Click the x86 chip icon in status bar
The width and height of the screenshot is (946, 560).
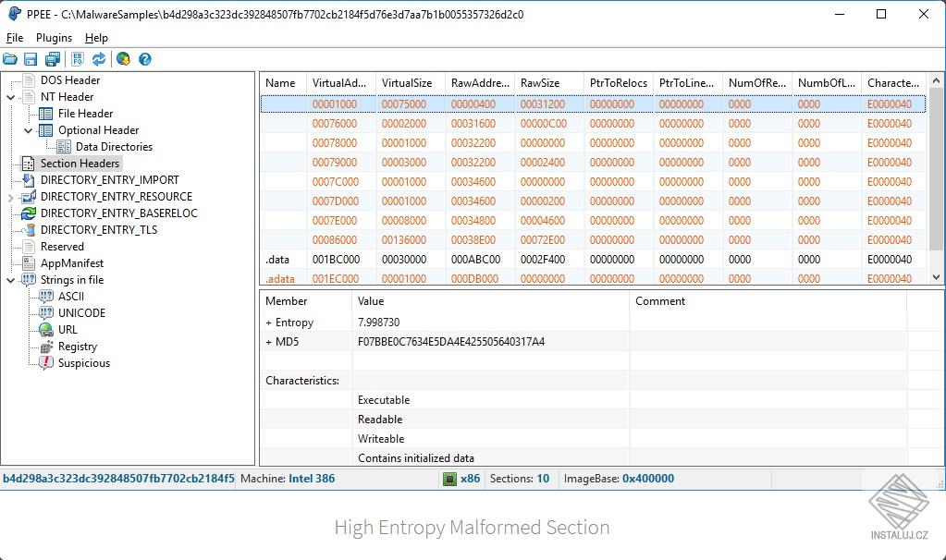(x=449, y=479)
